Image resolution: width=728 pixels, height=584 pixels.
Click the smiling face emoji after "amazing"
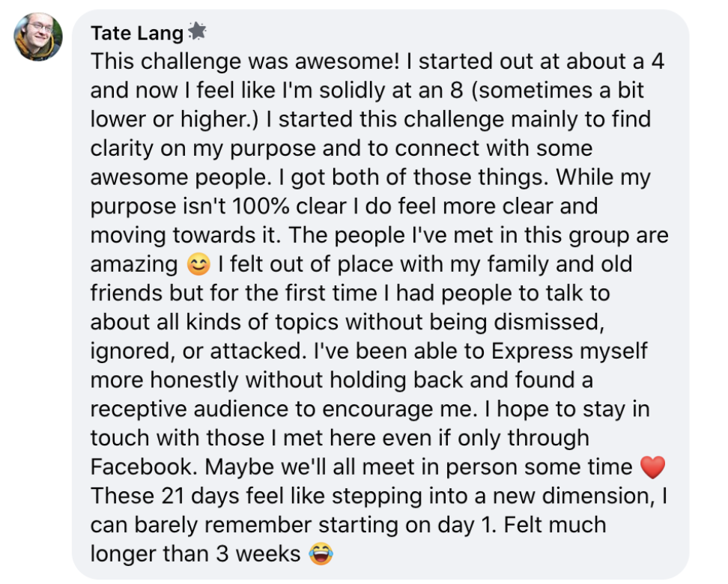point(198,265)
